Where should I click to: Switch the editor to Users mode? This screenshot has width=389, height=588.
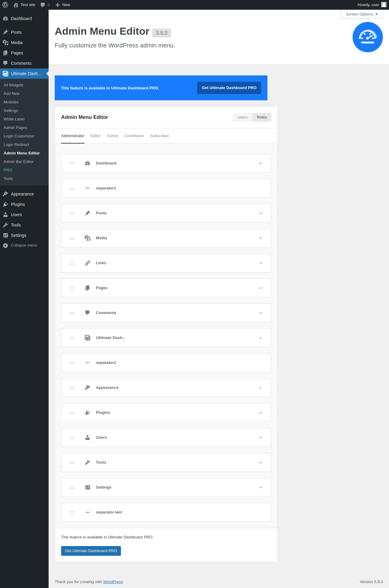[x=243, y=117]
